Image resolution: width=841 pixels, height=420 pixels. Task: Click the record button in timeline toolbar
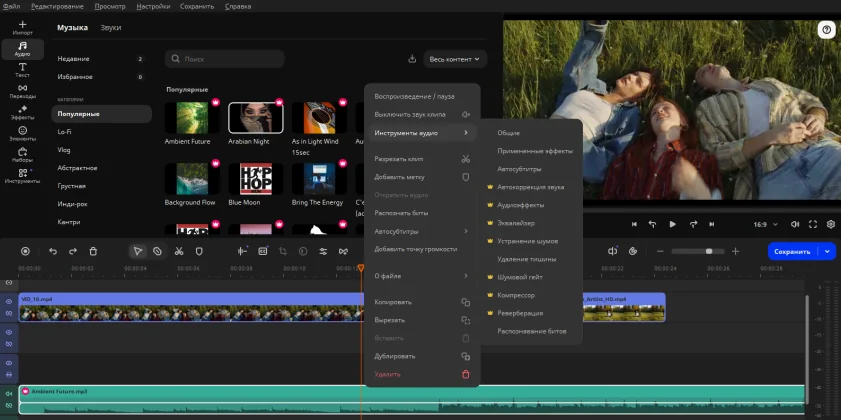(x=25, y=251)
